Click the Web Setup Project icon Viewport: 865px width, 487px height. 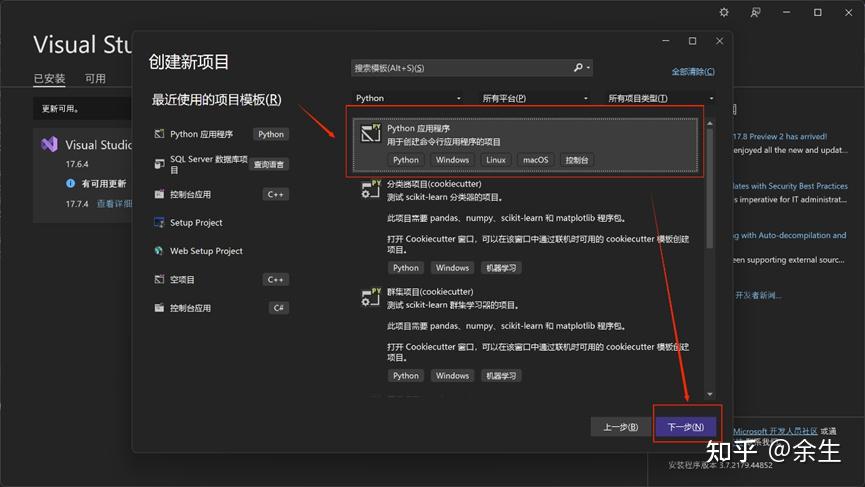pos(159,250)
